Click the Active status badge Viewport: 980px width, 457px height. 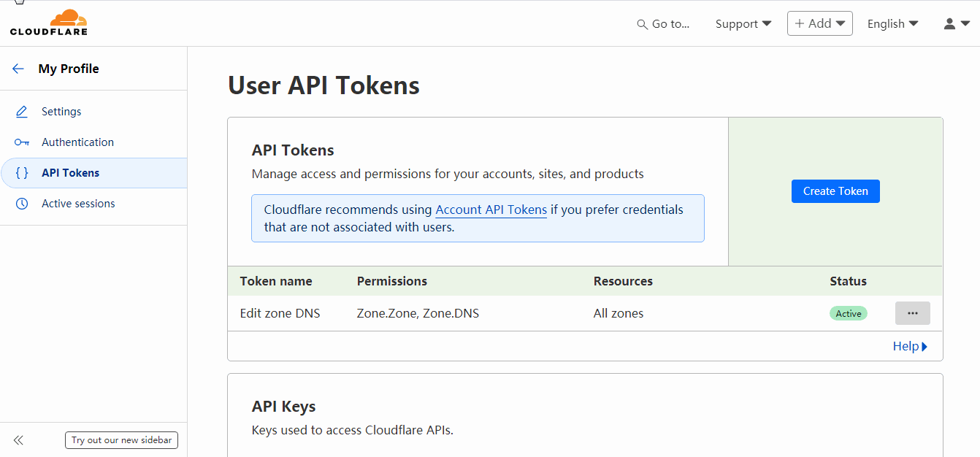point(849,313)
